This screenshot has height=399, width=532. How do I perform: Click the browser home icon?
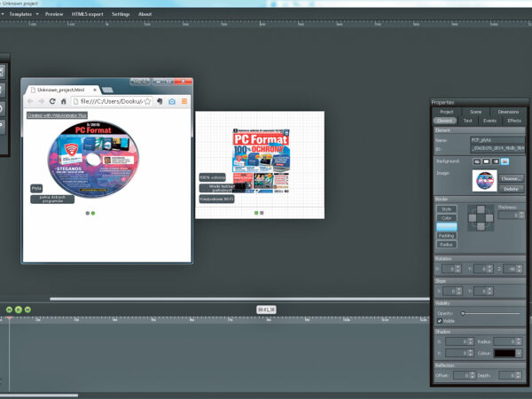[64, 101]
